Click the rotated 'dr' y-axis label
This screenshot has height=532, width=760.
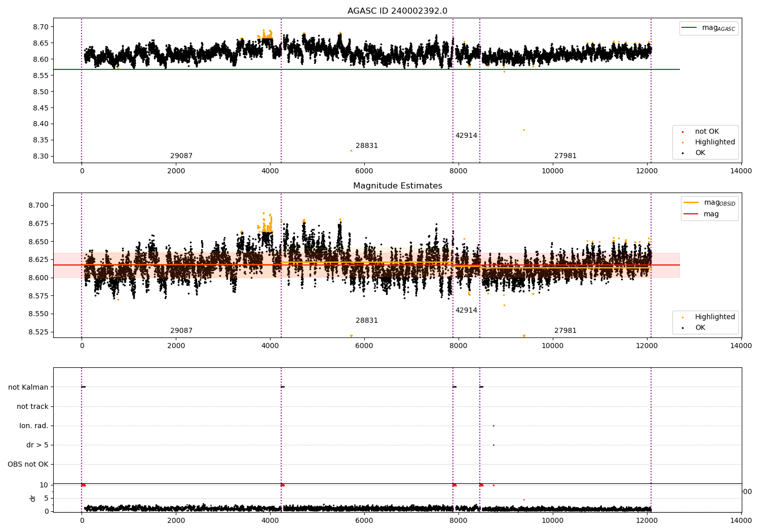33,498
